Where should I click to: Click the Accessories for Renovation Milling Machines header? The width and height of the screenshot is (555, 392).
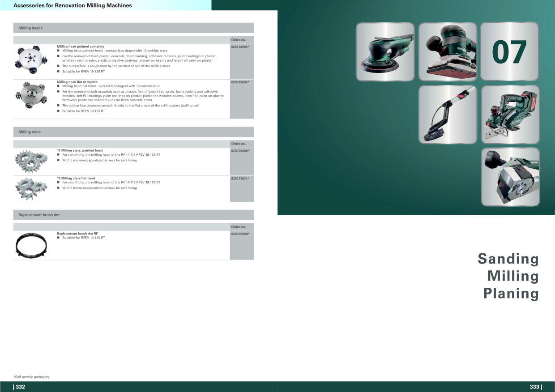73,5
